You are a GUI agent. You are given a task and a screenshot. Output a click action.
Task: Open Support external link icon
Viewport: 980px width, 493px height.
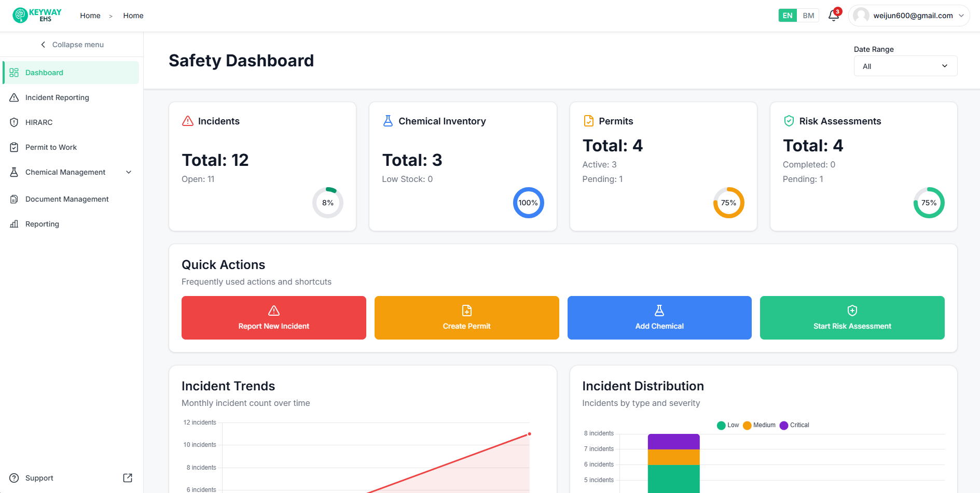click(128, 478)
